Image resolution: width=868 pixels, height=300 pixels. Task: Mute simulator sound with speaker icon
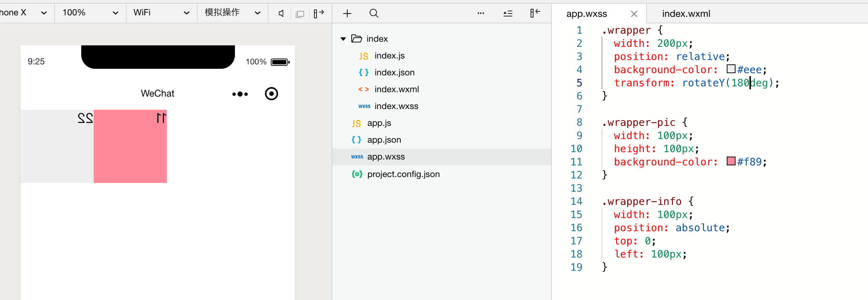click(281, 14)
